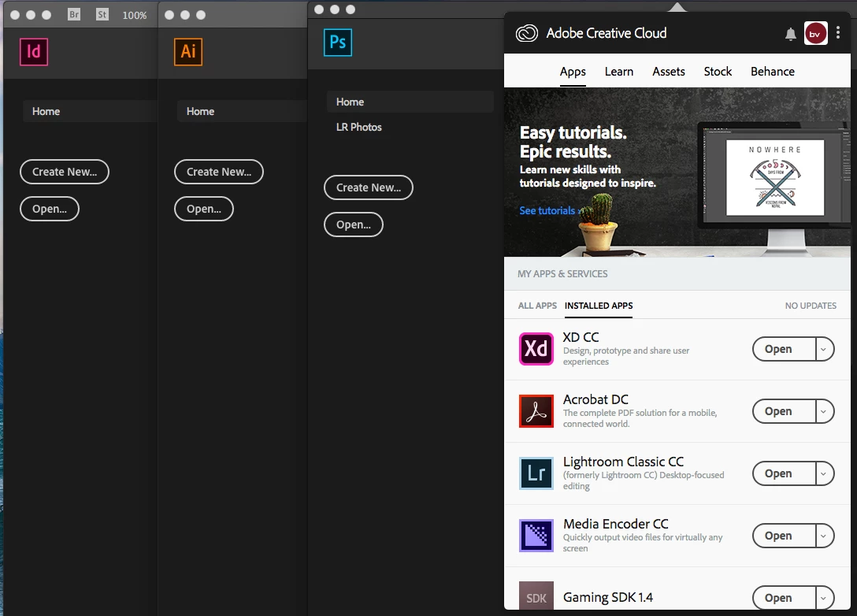
Task: Expand Gaming SDK 1.4 Open options arrow
Action: tap(824, 598)
